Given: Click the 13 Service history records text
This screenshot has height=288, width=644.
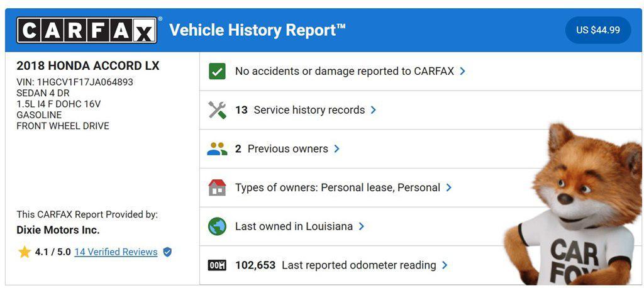Looking at the screenshot, I should pyautogui.click(x=300, y=110).
